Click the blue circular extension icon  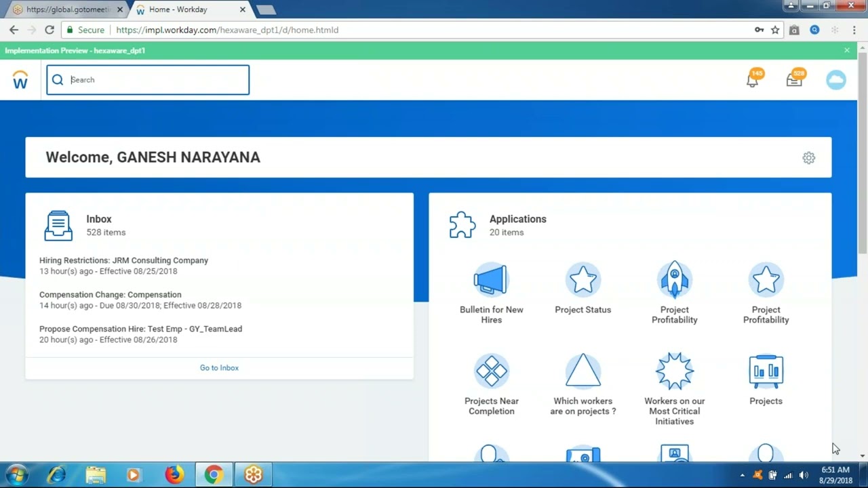point(814,30)
